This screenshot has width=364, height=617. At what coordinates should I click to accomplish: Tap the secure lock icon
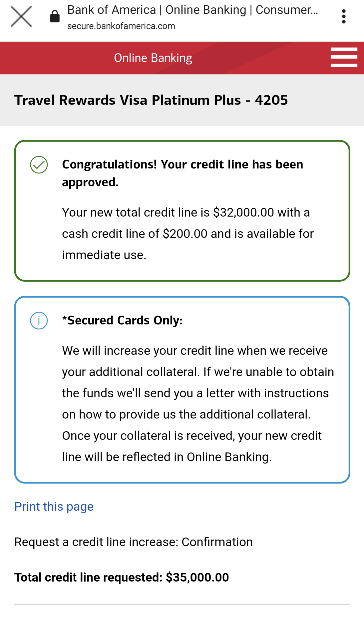55,16
